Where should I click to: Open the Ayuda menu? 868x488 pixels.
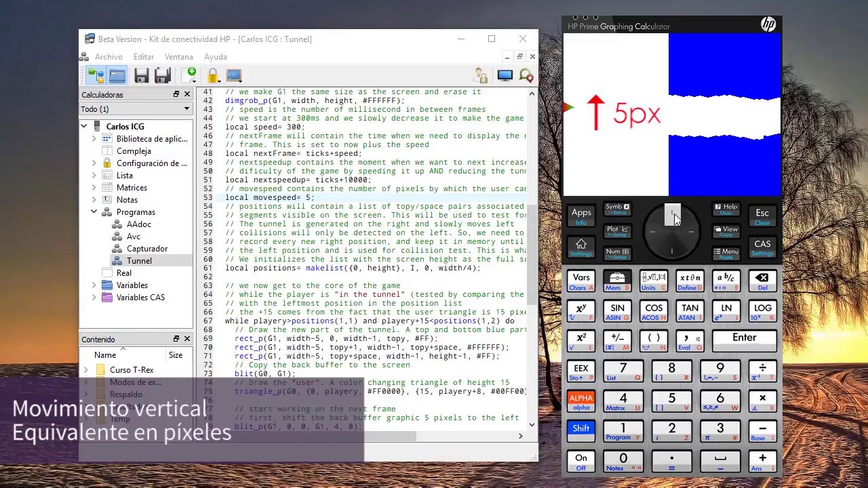click(x=216, y=57)
